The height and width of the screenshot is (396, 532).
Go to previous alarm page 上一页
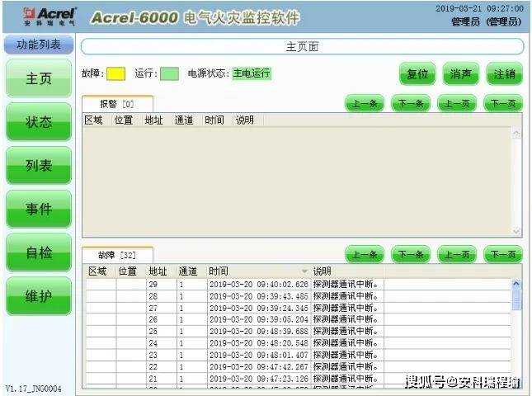click(x=457, y=103)
